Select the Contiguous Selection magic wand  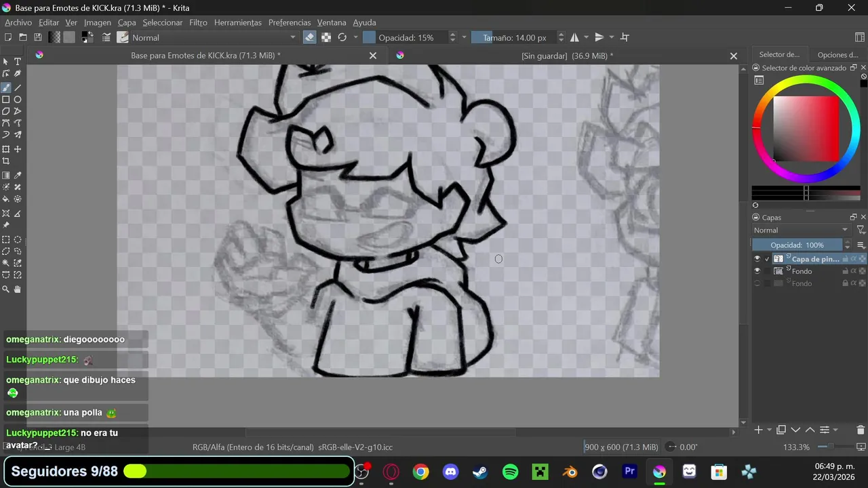pyautogui.click(x=6, y=263)
